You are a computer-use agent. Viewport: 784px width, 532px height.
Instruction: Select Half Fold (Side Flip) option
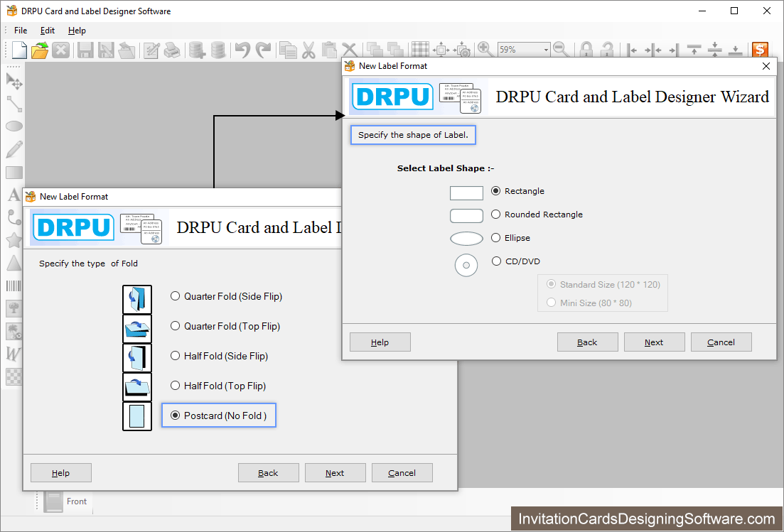coord(175,356)
